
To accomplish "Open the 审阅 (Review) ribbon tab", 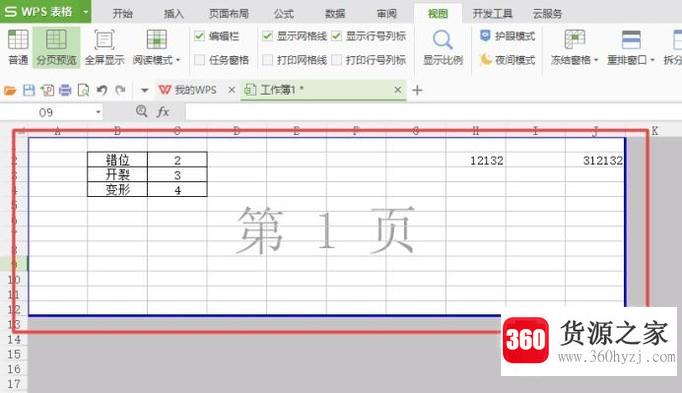I will 387,13.
